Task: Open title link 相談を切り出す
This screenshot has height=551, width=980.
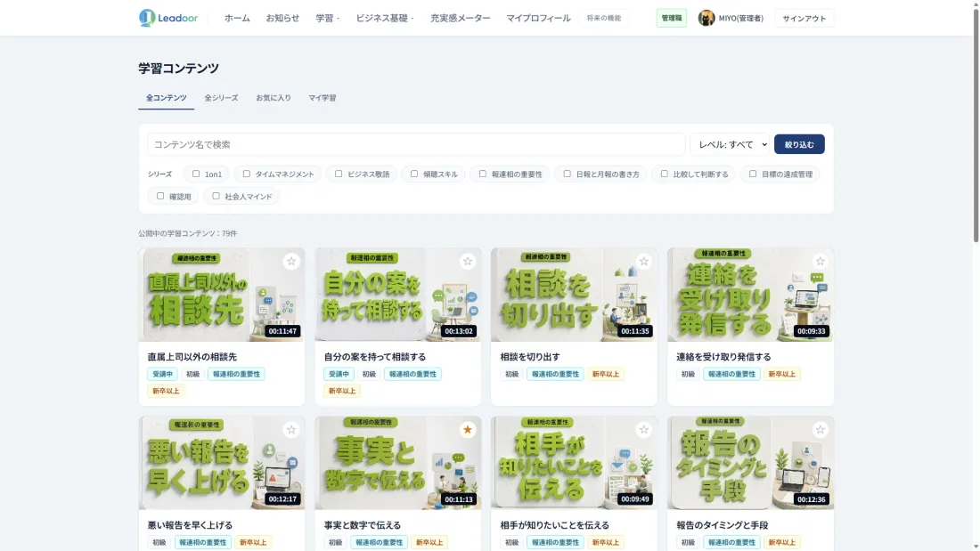Action: tap(530, 357)
